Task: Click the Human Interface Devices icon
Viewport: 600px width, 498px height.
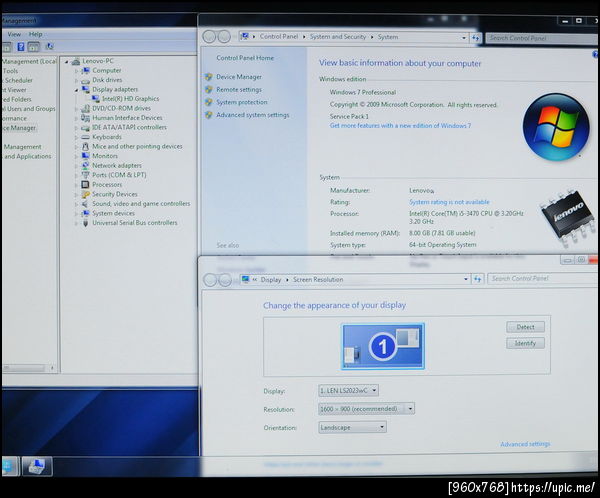Action: pyautogui.click(x=86, y=118)
